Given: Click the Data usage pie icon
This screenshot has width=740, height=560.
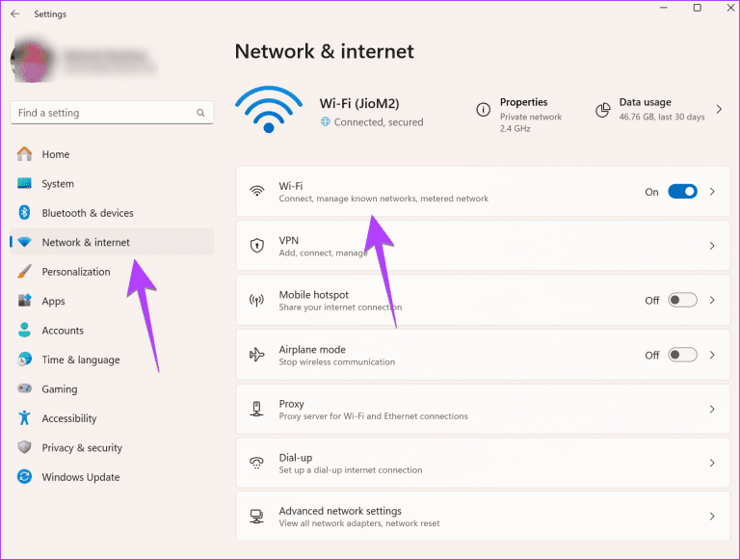Looking at the screenshot, I should 603,110.
